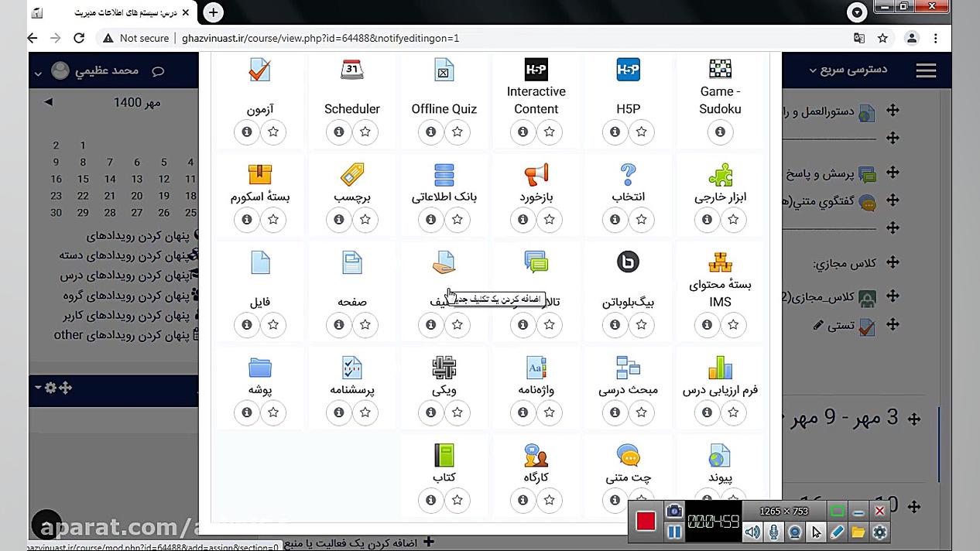Toggle favourite star for پوشه
980x551 pixels.
pyautogui.click(x=273, y=412)
